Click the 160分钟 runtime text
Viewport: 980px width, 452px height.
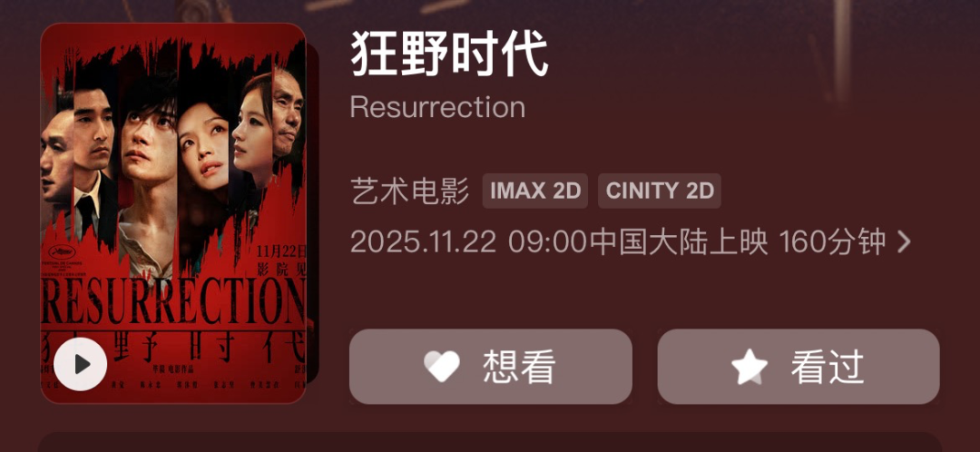(x=832, y=242)
